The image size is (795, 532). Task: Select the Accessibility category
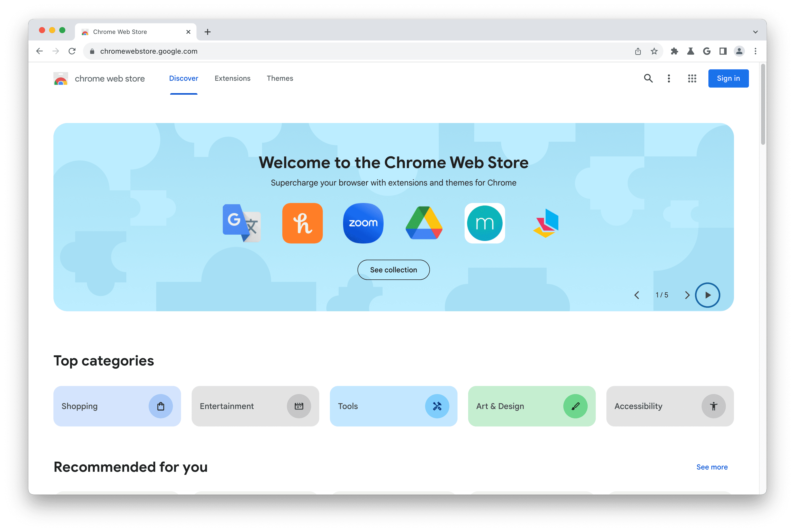coord(669,406)
